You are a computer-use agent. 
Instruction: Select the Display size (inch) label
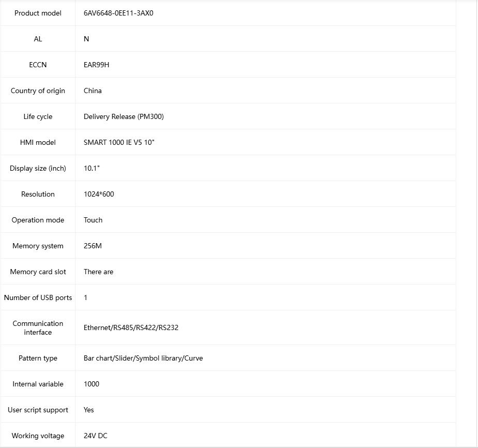pyautogui.click(x=38, y=168)
